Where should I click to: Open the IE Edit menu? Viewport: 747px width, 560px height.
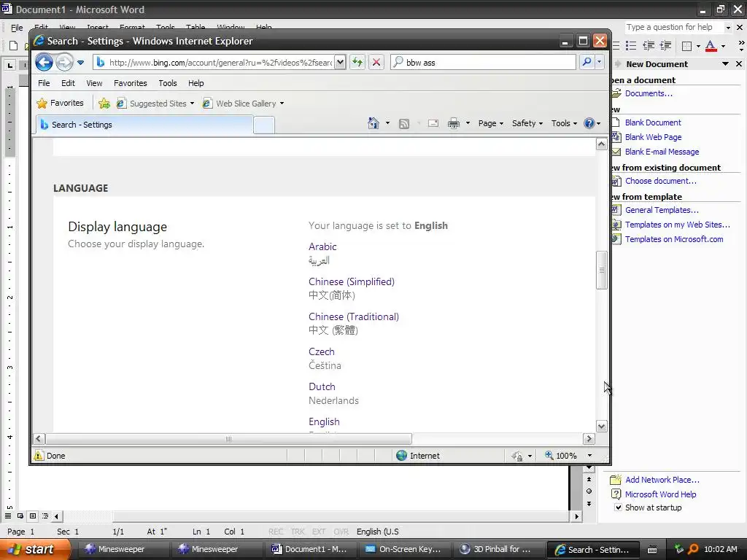68,83
